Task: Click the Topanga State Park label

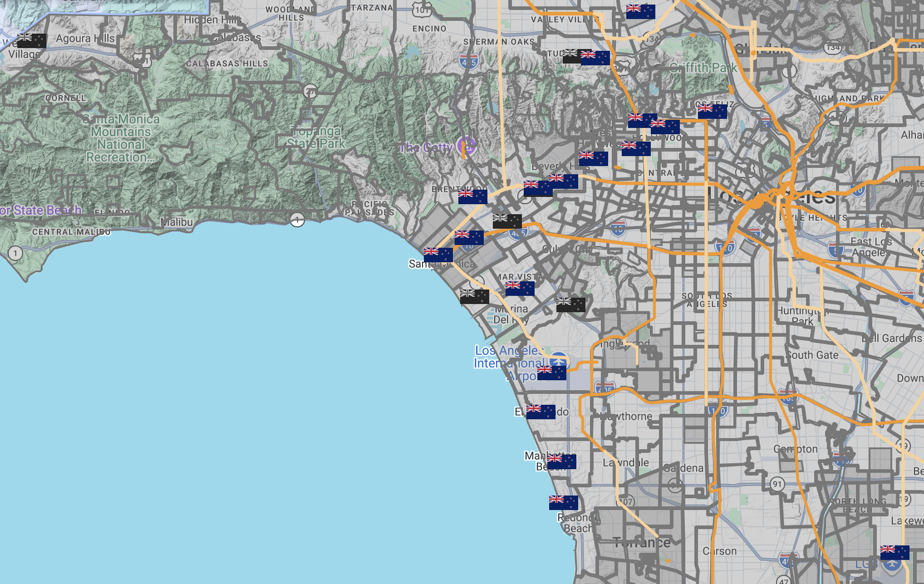Action: tap(316, 137)
